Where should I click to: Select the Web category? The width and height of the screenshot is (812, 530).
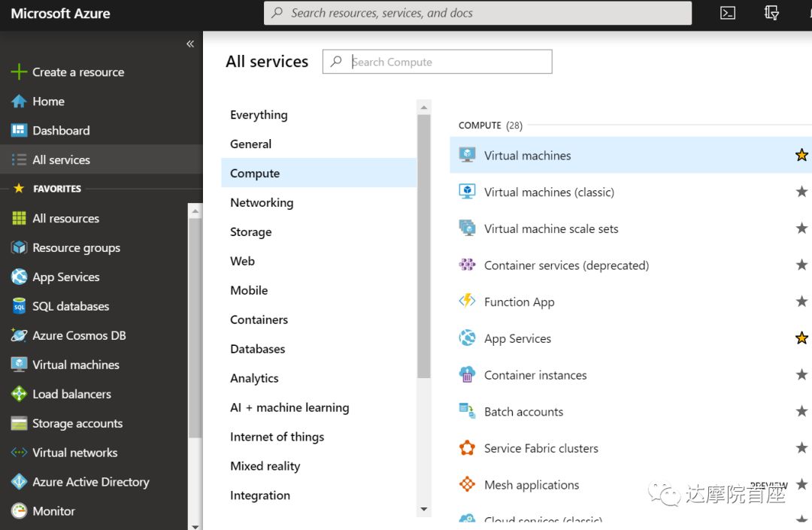tap(319, 261)
